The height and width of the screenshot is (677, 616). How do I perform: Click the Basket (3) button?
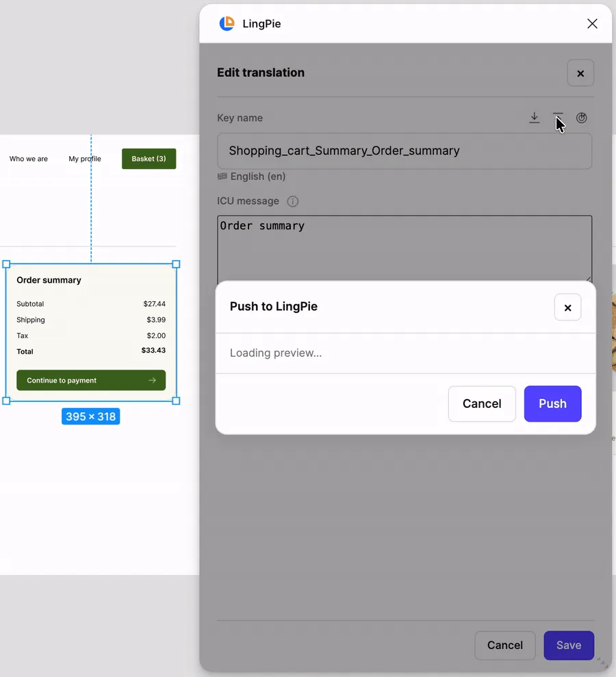click(149, 159)
